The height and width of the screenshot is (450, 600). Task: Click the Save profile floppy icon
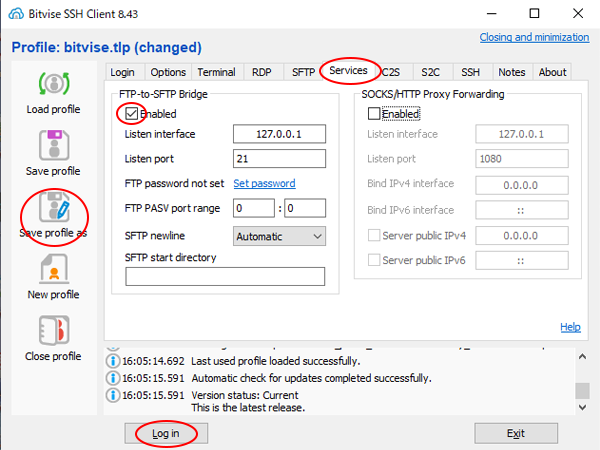pos(54,145)
